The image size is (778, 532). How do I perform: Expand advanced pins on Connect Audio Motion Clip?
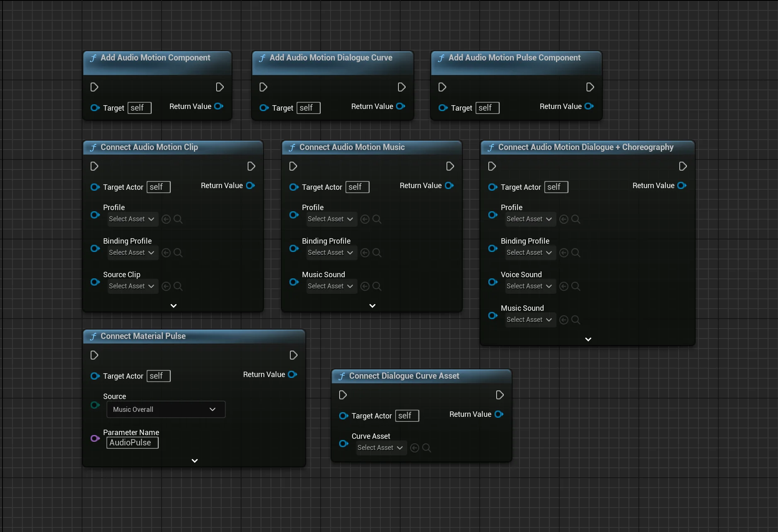point(174,306)
